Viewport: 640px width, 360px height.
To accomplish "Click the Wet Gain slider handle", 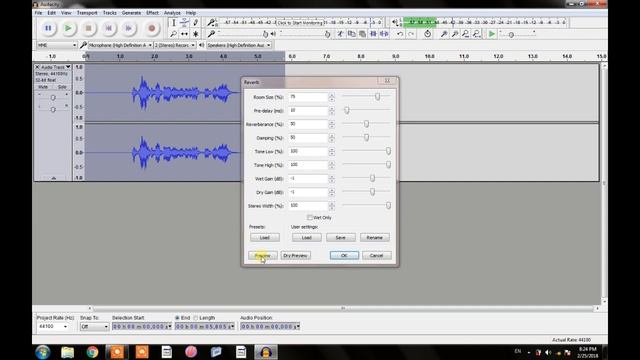I will pyautogui.click(x=372, y=178).
